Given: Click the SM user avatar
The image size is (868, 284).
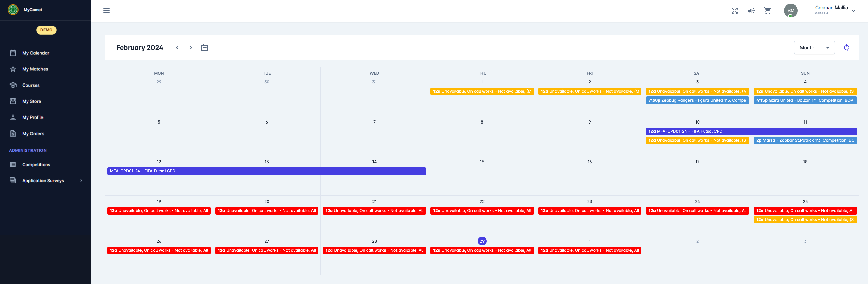Looking at the screenshot, I should coord(791,11).
